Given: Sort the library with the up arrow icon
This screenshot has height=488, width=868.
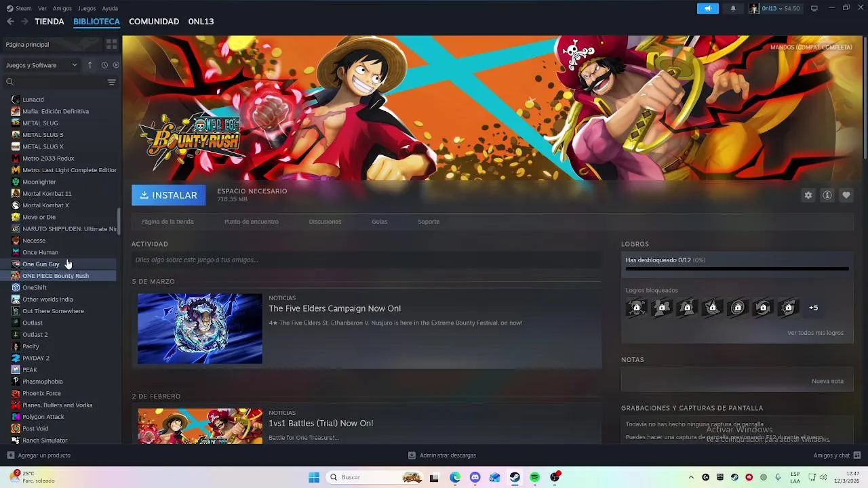Looking at the screenshot, I should coord(90,65).
